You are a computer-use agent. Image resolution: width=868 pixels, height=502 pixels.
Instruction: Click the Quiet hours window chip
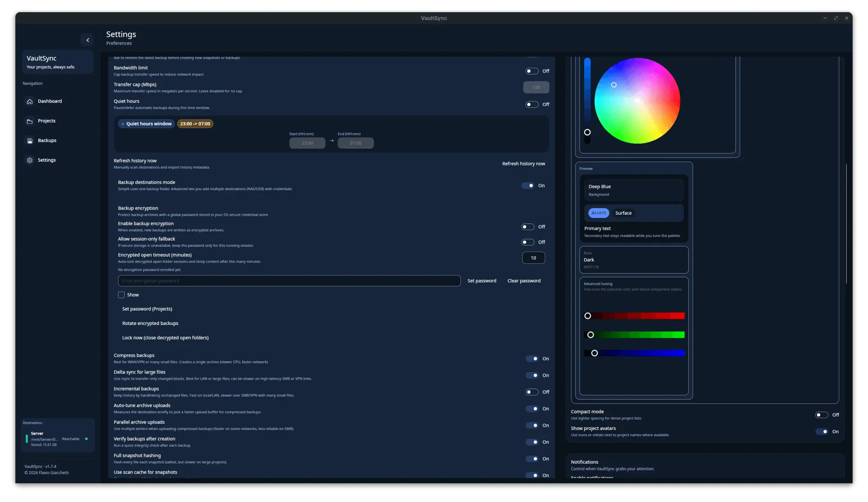(146, 124)
